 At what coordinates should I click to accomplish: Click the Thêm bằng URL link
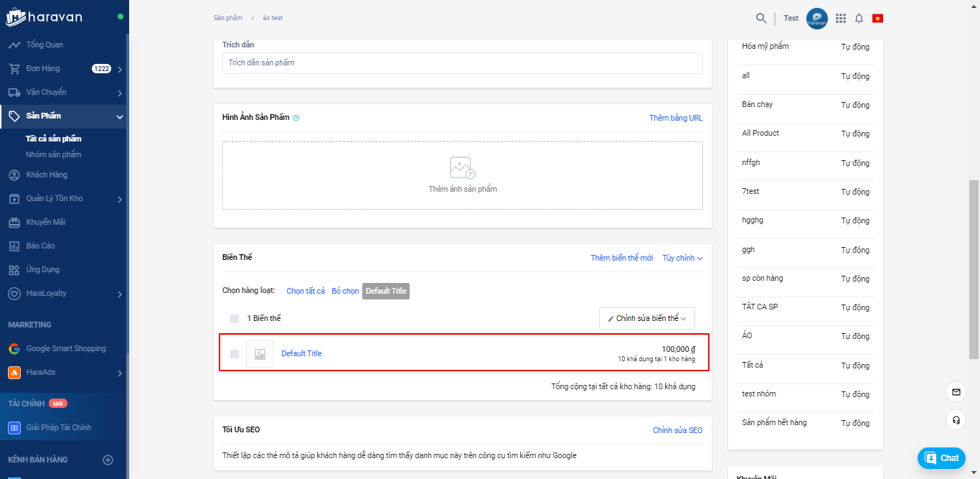pos(676,118)
